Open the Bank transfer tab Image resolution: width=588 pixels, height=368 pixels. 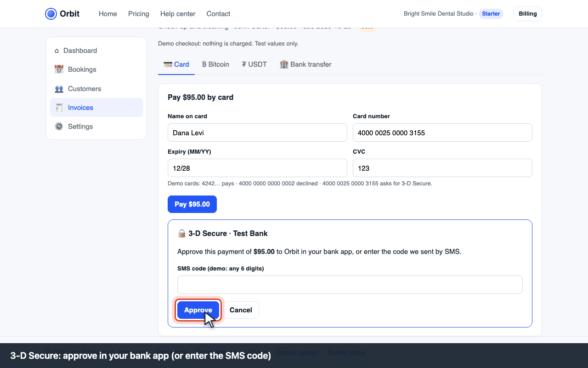(x=305, y=64)
